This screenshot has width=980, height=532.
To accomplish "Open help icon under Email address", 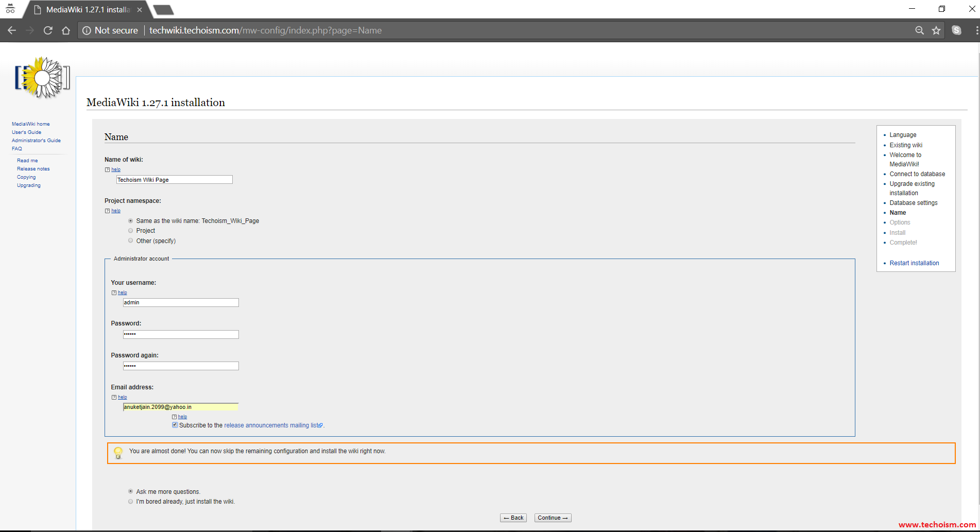I will click(x=114, y=397).
